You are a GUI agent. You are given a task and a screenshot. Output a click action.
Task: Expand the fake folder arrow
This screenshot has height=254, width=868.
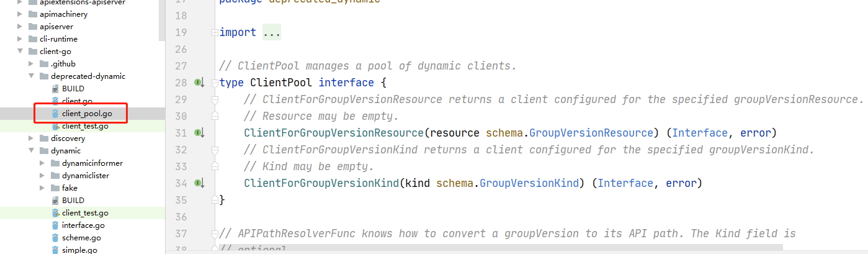42,188
